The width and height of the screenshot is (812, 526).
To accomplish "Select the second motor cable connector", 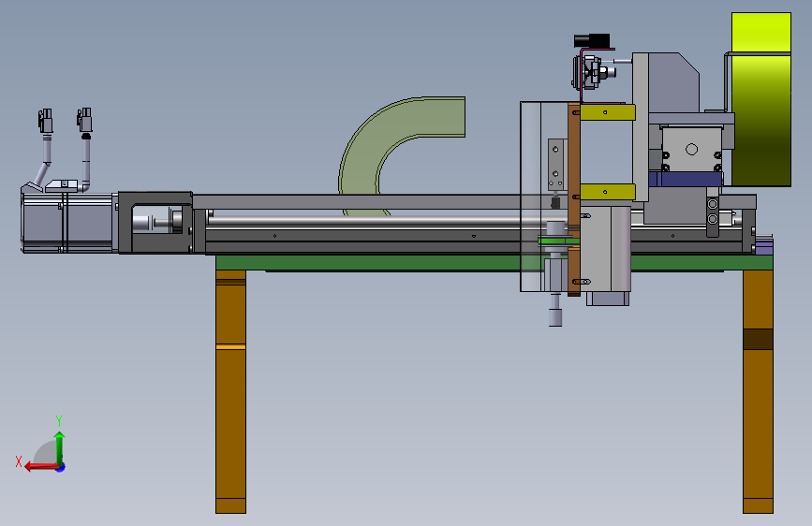I will pyautogui.click(x=84, y=120).
